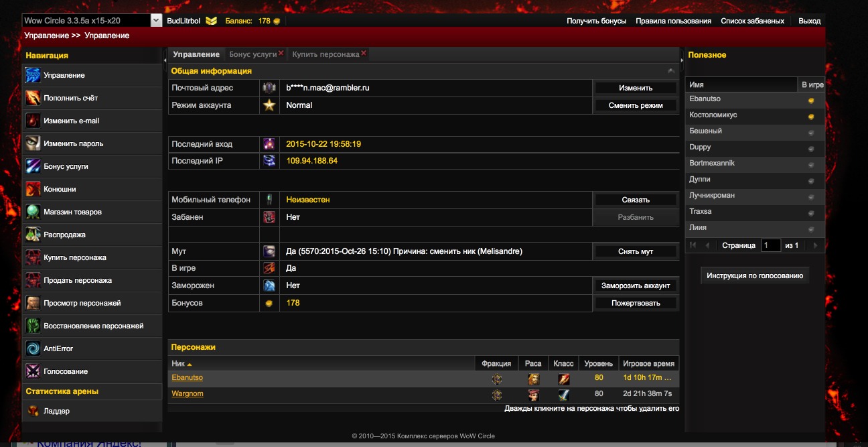
Task: Click the Магазин товаров green orb icon
Action: (x=33, y=212)
